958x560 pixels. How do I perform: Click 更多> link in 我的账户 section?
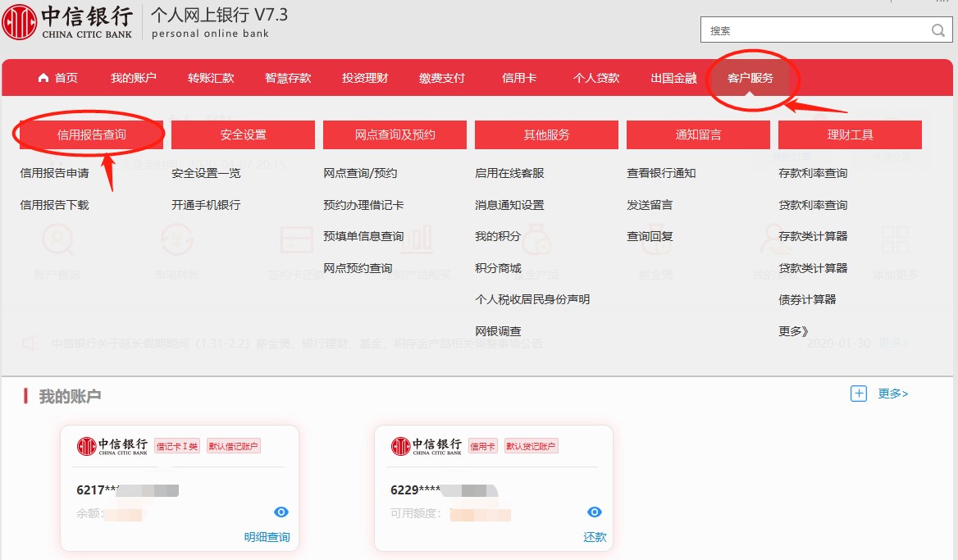[x=892, y=394]
